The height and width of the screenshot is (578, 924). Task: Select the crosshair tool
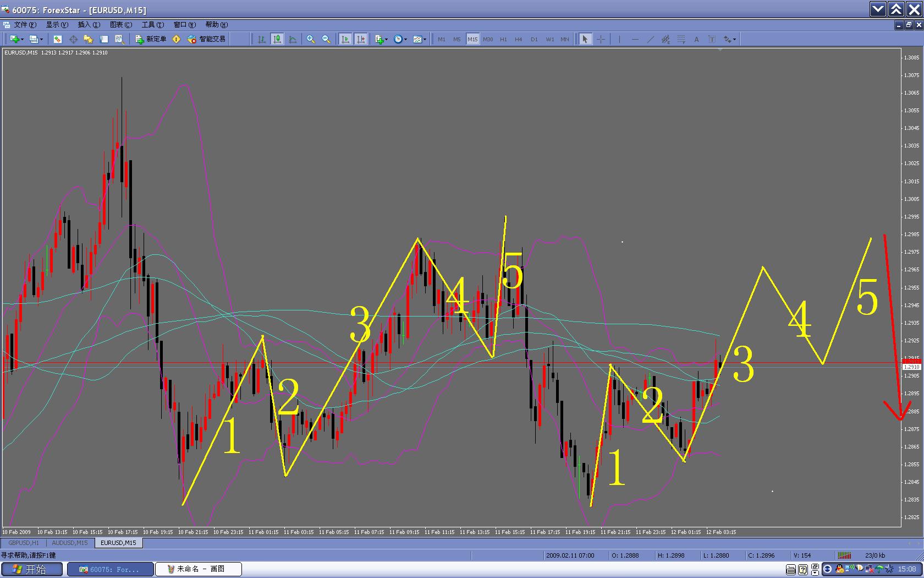[601, 39]
